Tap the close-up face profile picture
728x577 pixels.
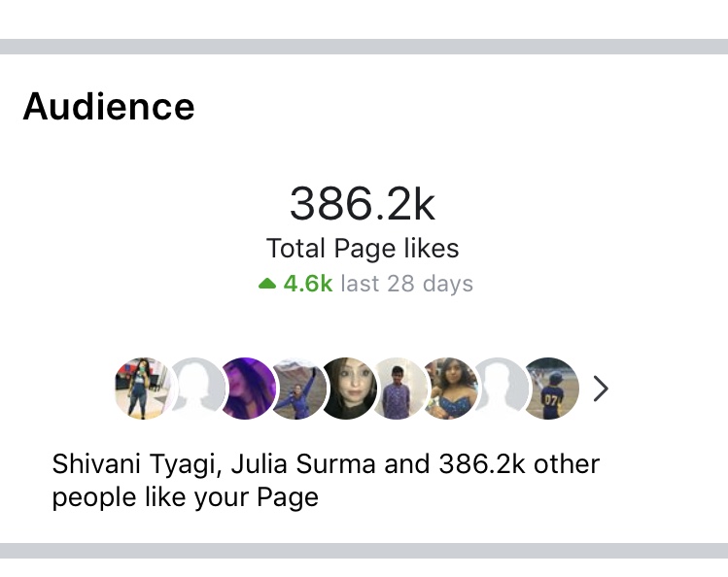[x=349, y=389]
